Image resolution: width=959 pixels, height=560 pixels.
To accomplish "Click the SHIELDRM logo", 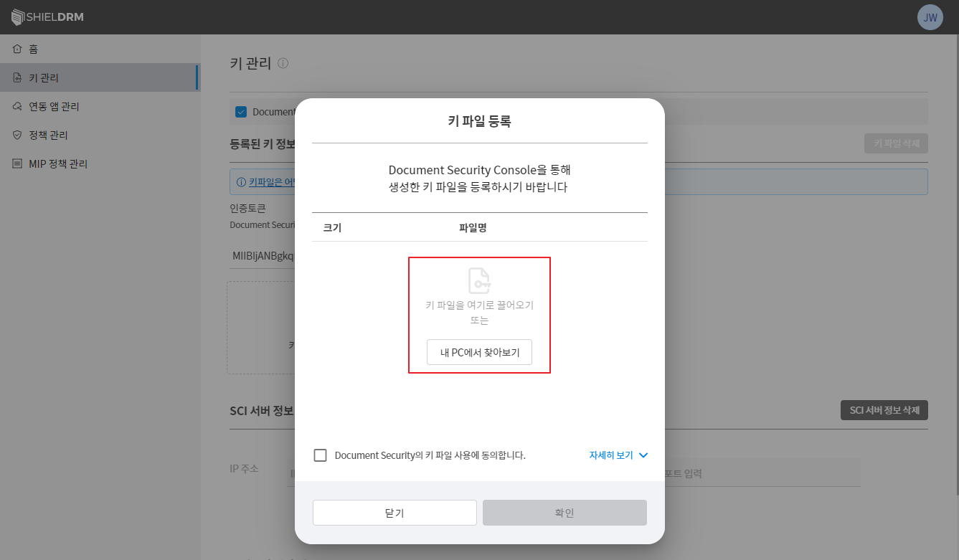I will point(48,16).
